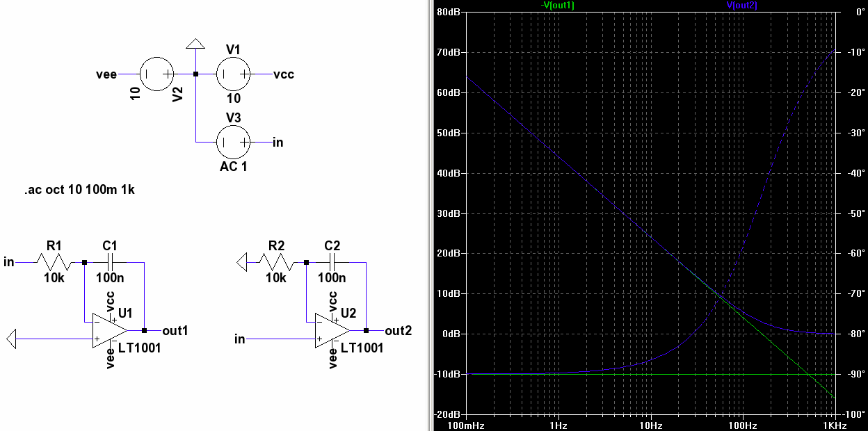
Task: Click the V2 voltage source symbol
Action: [157, 74]
